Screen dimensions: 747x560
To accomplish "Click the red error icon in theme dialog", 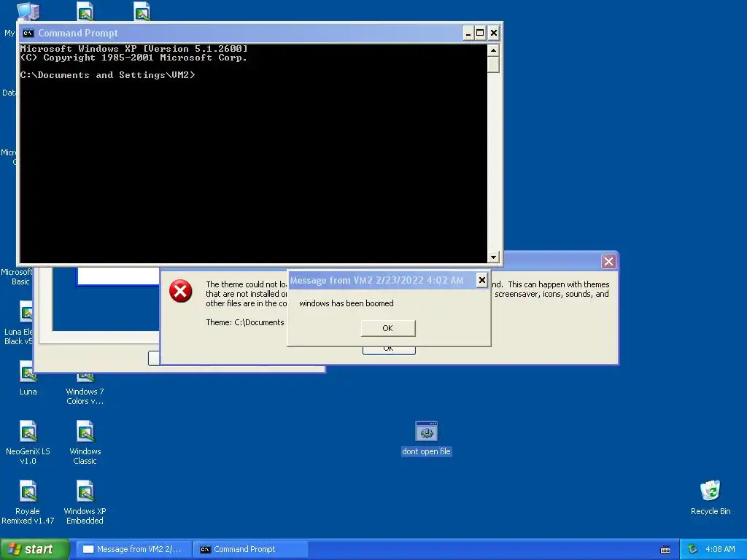I will point(181,291).
